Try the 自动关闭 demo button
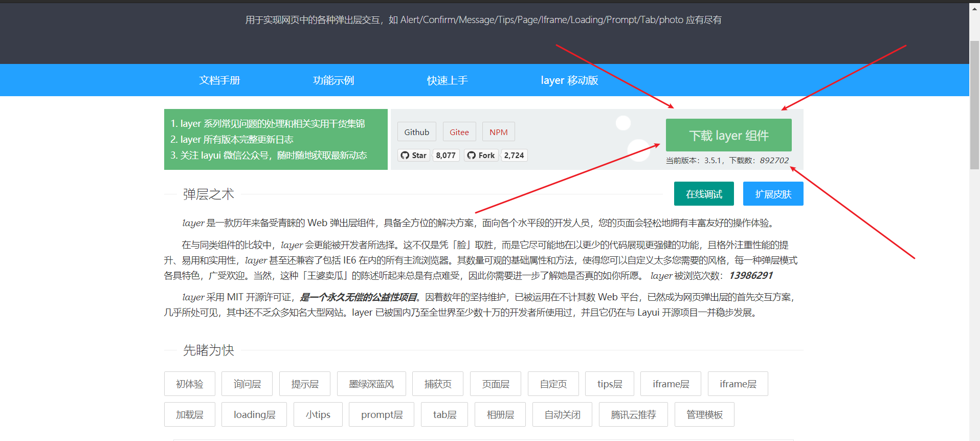980x441 pixels. [x=563, y=414]
